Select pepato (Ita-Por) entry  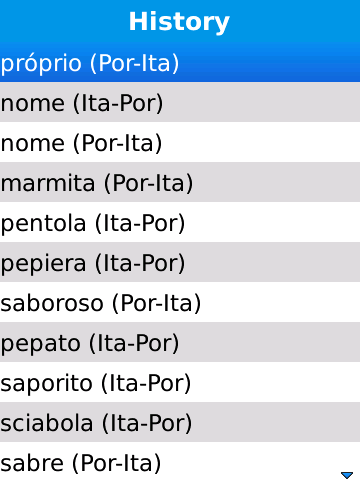point(180,342)
